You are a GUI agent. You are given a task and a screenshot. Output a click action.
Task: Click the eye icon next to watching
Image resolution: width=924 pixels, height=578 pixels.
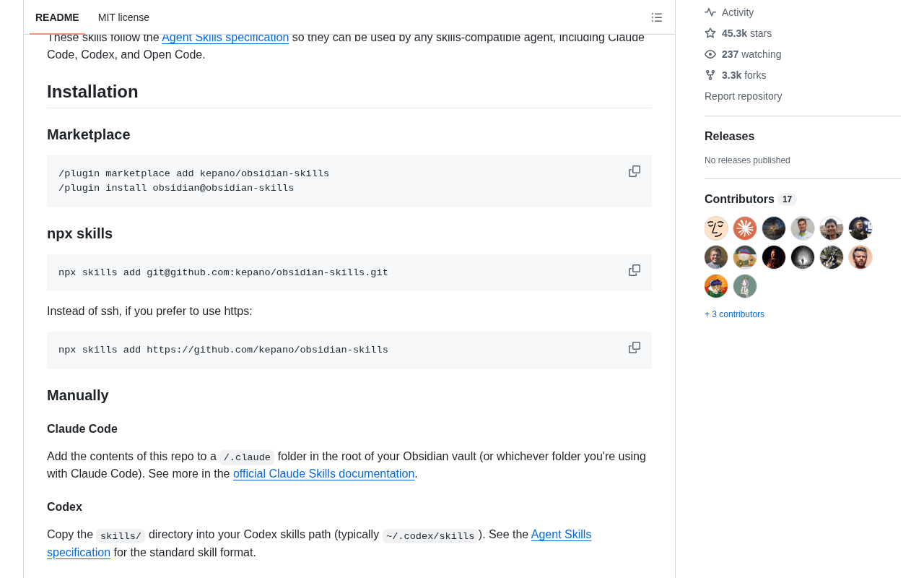pos(710,54)
